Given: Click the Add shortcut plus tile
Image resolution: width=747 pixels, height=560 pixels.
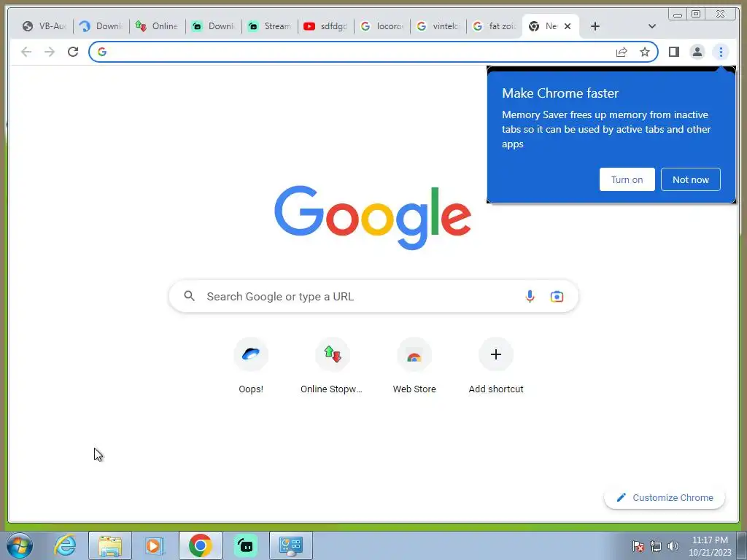Looking at the screenshot, I should 496,366.
